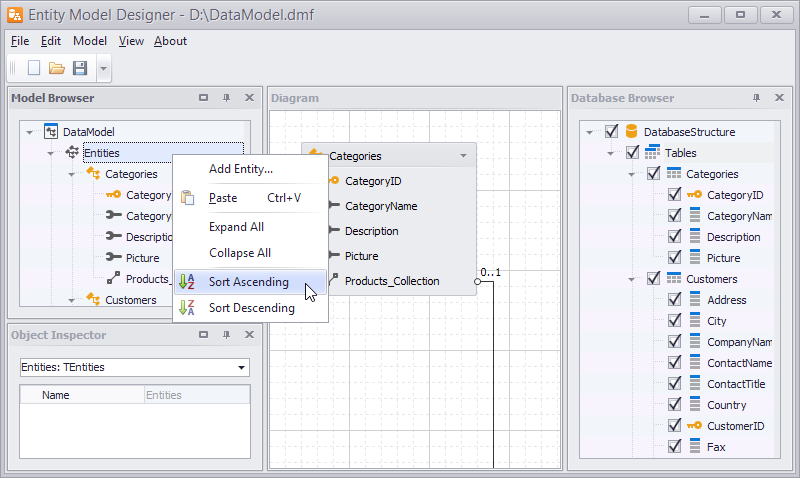This screenshot has width=800, height=478.
Task: Close the Model Browser panel
Action: (249, 98)
